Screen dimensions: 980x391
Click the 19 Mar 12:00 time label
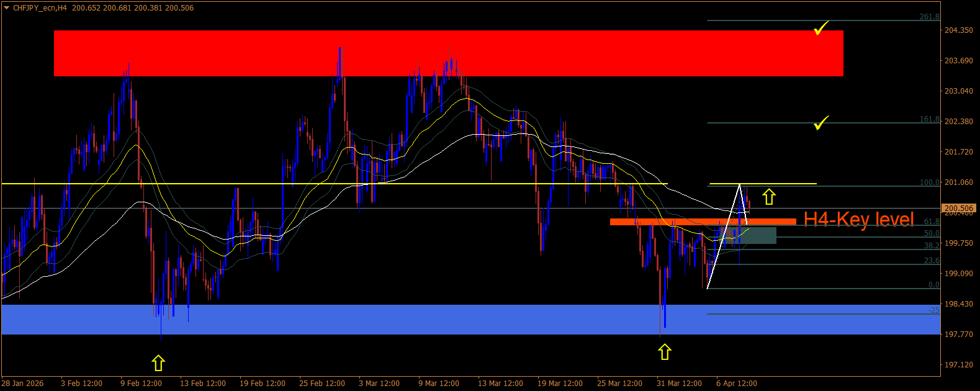tap(560, 383)
